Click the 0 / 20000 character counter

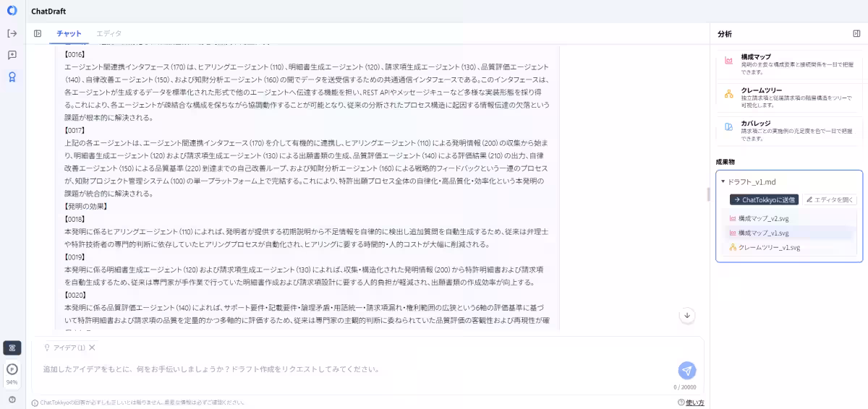pyautogui.click(x=684, y=387)
